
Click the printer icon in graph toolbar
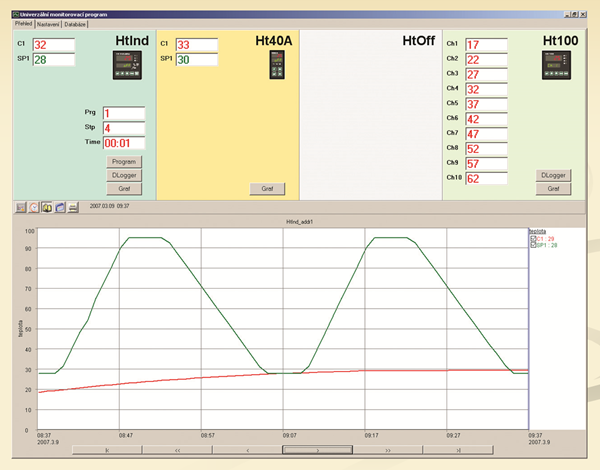(x=73, y=207)
